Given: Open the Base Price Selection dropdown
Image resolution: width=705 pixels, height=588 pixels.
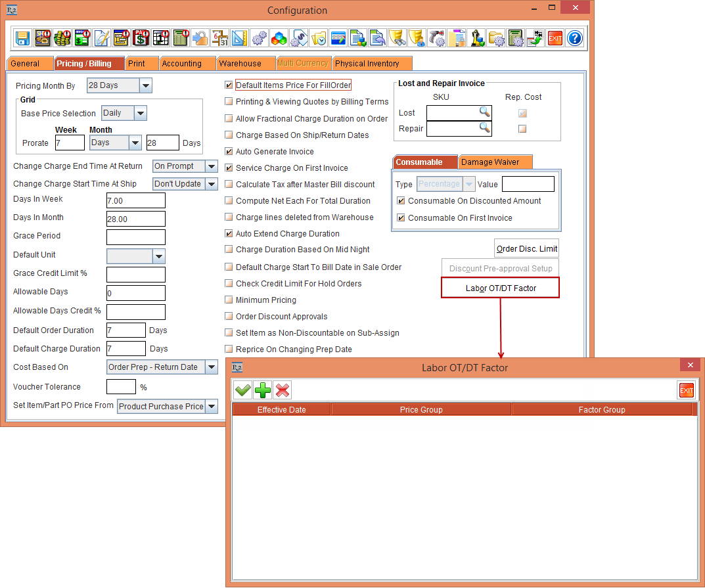Looking at the screenshot, I should point(140,113).
